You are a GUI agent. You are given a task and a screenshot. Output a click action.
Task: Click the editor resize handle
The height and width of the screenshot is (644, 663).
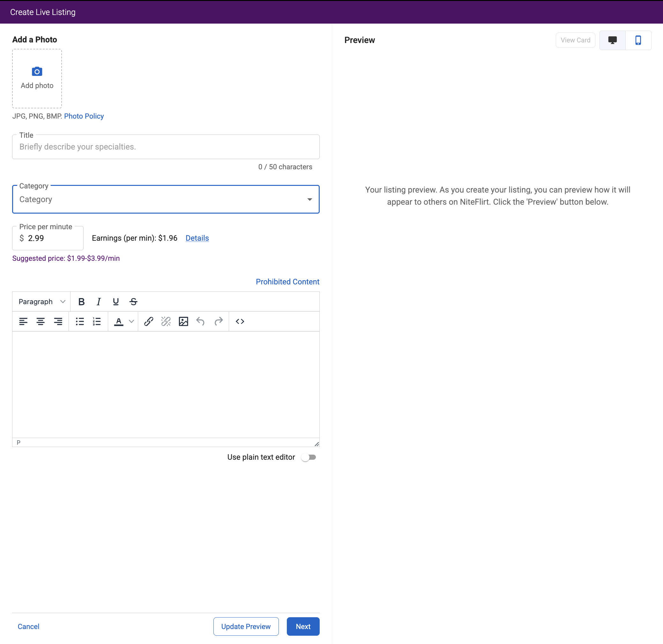pyautogui.click(x=317, y=444)
